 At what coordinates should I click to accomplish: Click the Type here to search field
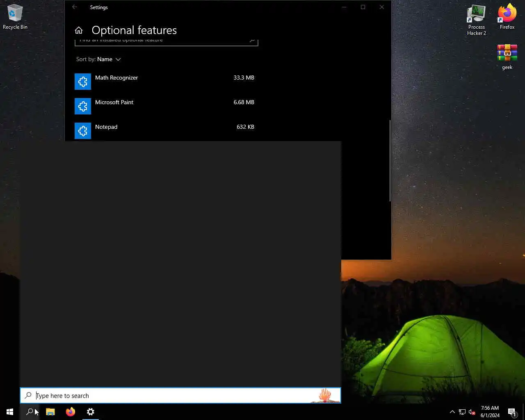[x=180, y=395]
